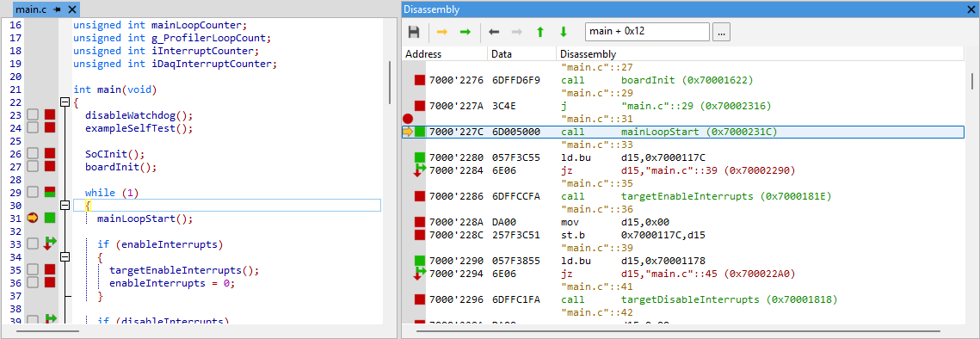980x339 pixels.
Task: Click the address field showing main + 0x12
Action: (x=647, y=32)
